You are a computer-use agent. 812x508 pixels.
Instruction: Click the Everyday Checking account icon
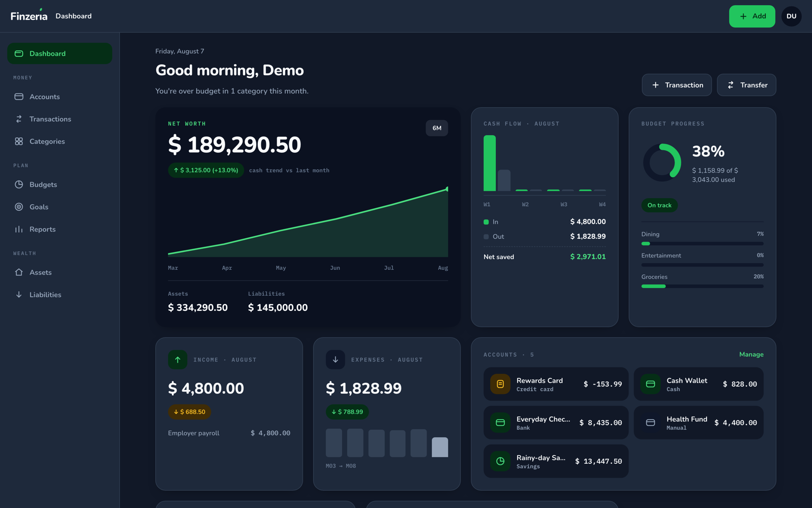coord(500,423)
